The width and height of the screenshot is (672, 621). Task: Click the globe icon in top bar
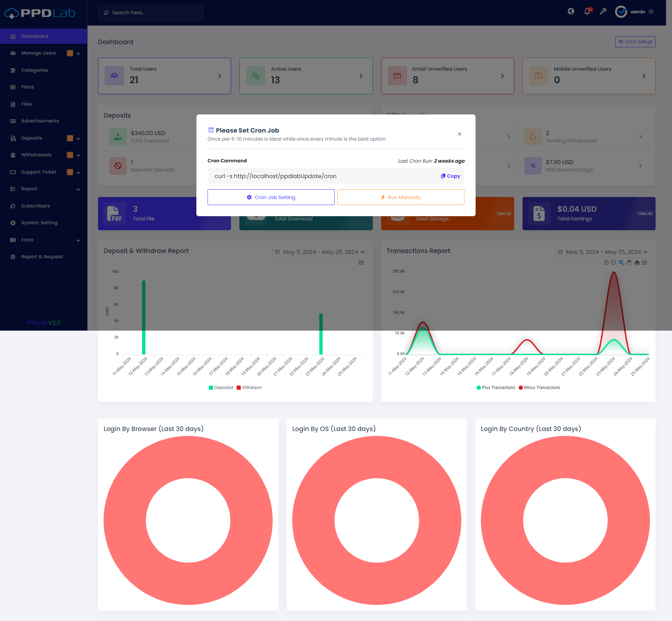pos(571,12)
